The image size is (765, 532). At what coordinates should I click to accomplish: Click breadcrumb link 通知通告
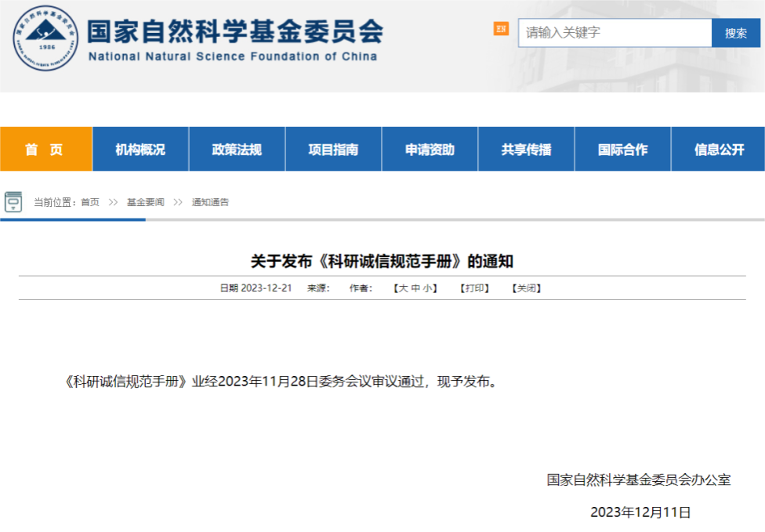click(210, 202)
